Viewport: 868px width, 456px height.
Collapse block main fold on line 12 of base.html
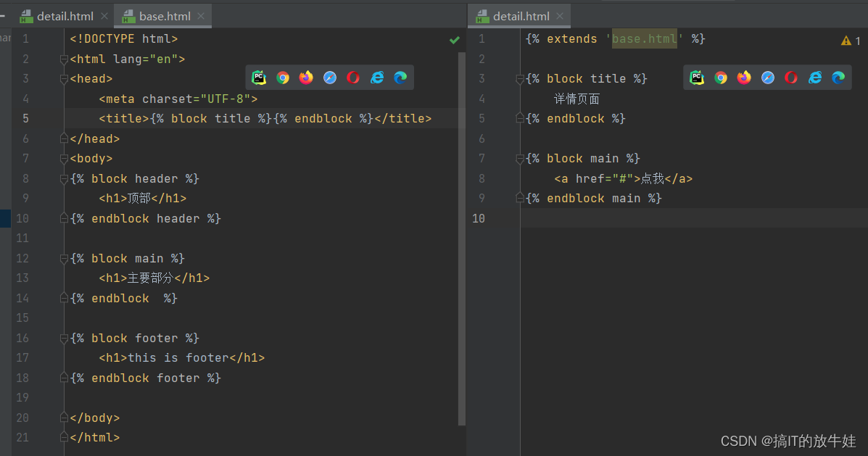(64, 258)
